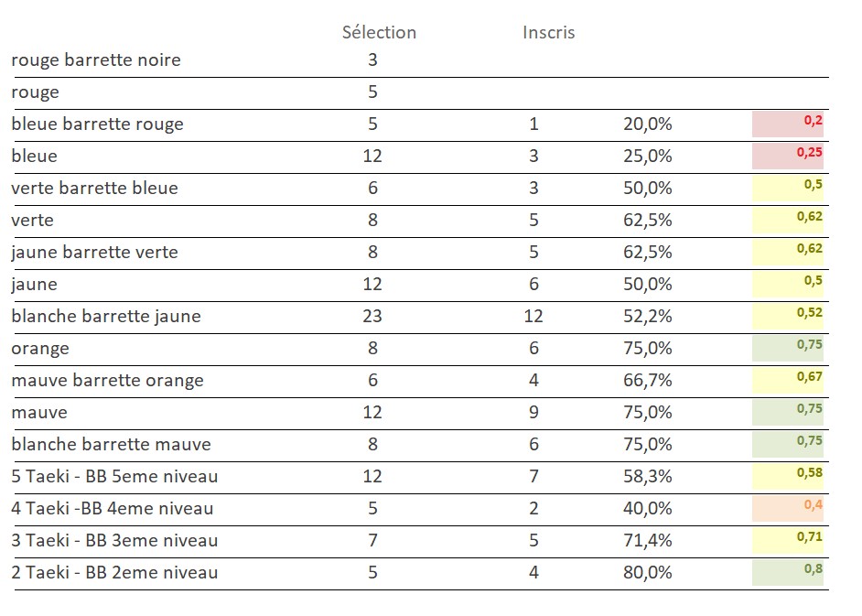Click the 52,2% percentage cell
This screenshot has height=616, width=862.
click(x=648, y=317)
